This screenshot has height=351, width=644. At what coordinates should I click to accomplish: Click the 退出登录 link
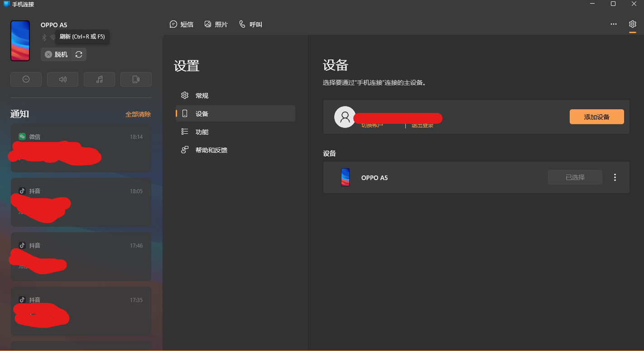pyautogui.click(x=422, y=125)
